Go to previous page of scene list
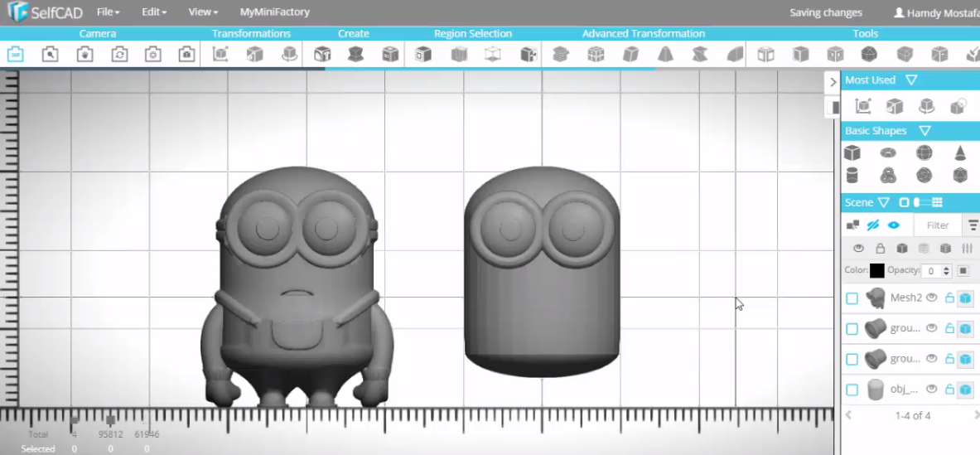The height and width of the screenshot is (455, 980). [x=848, y=414]
